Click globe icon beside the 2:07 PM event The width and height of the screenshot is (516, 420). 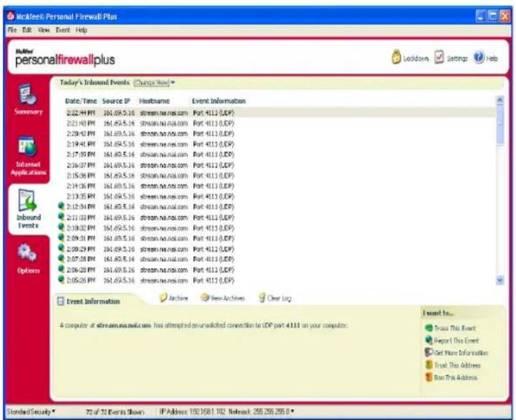tap(61, 259)
